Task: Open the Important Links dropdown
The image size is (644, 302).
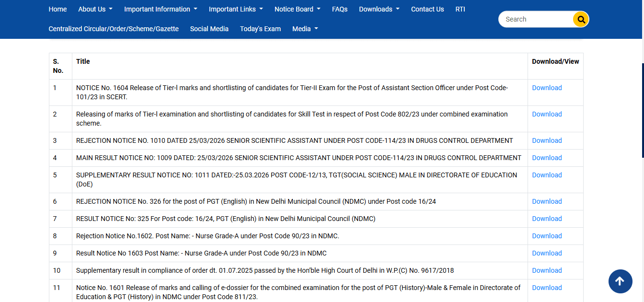Action: point(235,9)
